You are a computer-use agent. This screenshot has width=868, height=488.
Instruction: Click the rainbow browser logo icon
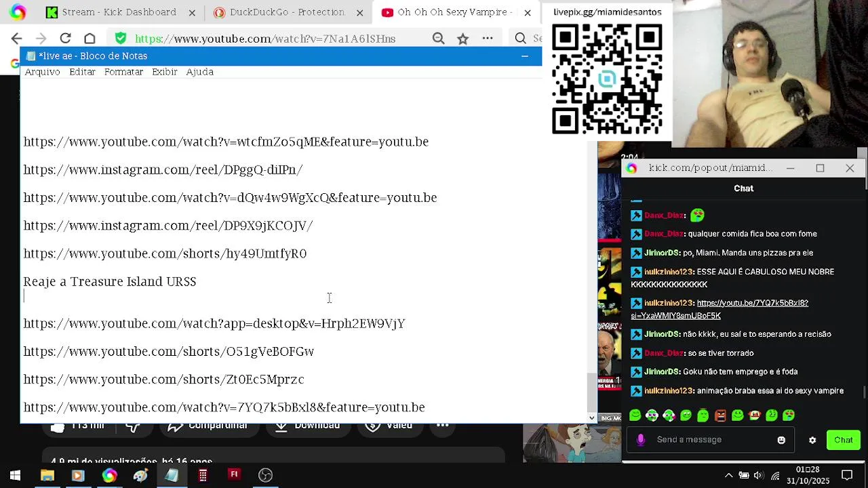point(18,12)
